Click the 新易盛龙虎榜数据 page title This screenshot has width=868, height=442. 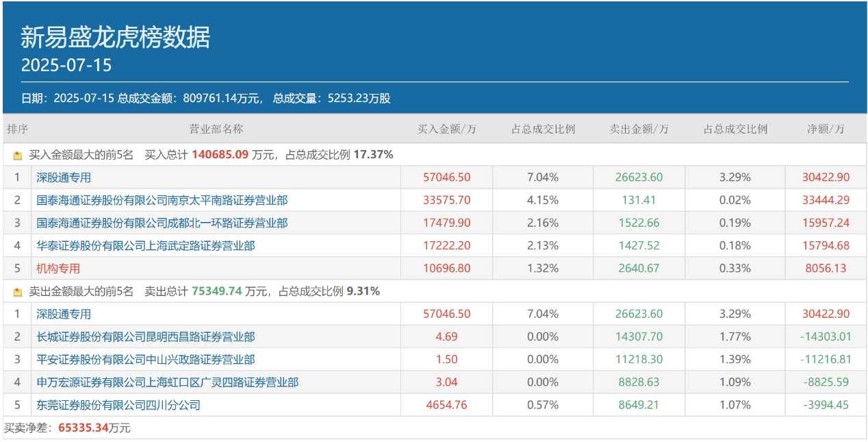(x=115, y=38)
